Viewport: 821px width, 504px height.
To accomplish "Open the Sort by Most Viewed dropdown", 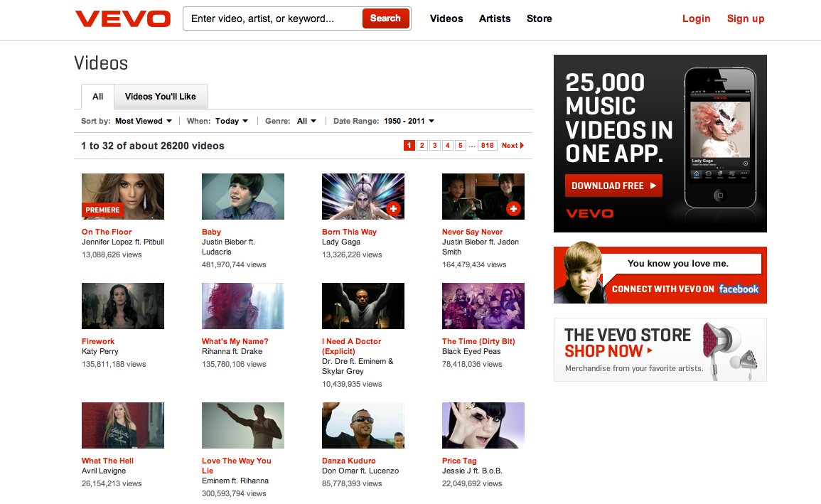I will 144,121.
